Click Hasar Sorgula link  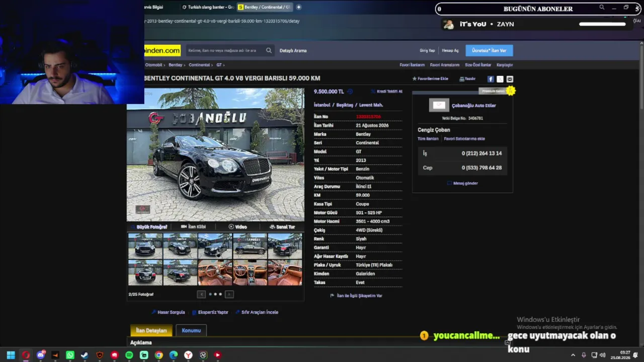coord(169,312)
